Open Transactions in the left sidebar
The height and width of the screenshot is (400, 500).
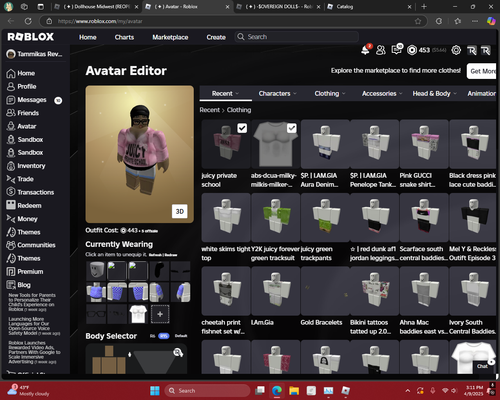30,192
